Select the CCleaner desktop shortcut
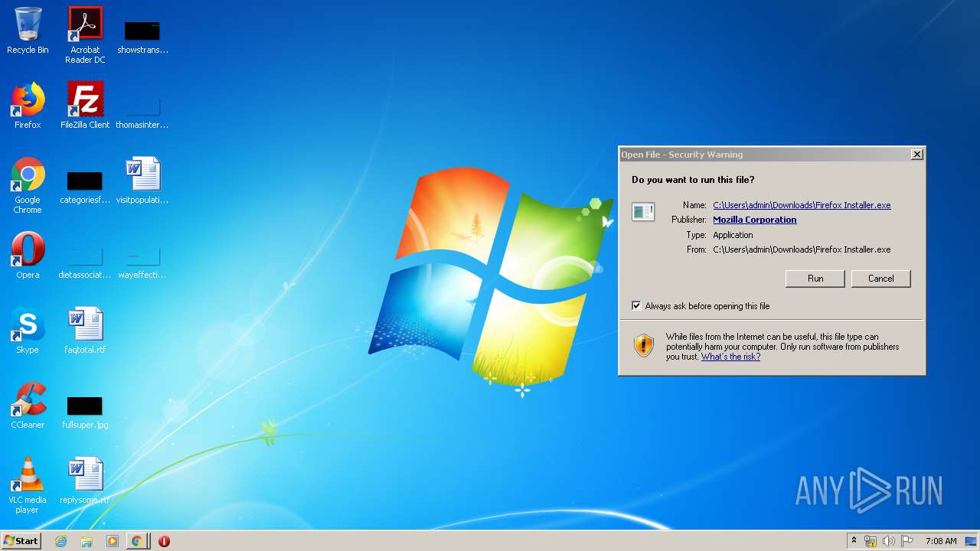This screenshot has height=551, width=980. pos(28,406)
